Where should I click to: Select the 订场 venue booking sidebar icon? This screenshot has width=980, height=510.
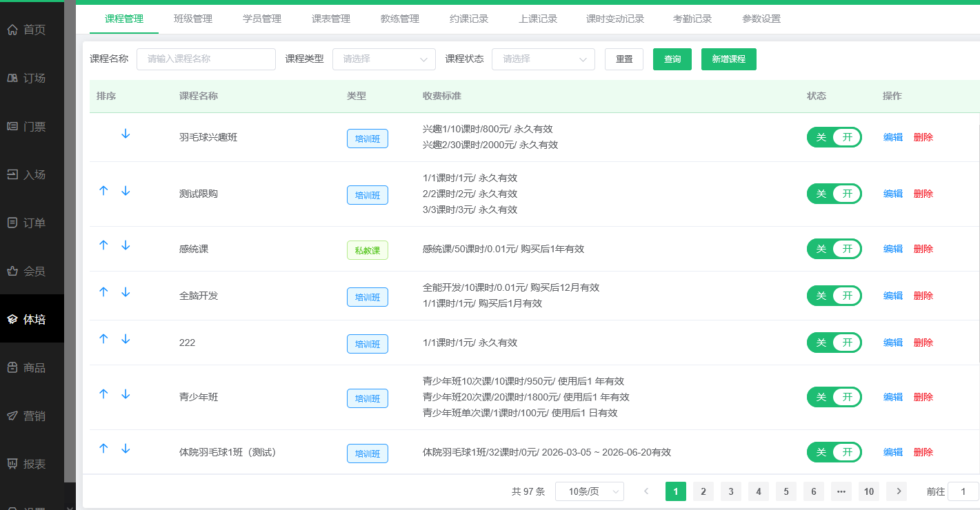pyautogui.click(x=32, y=78)
